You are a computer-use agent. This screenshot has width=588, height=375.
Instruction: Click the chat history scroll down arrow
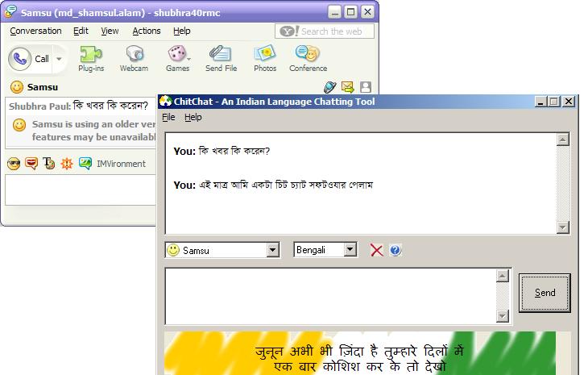pyautogui.click(x=563, y=227)
